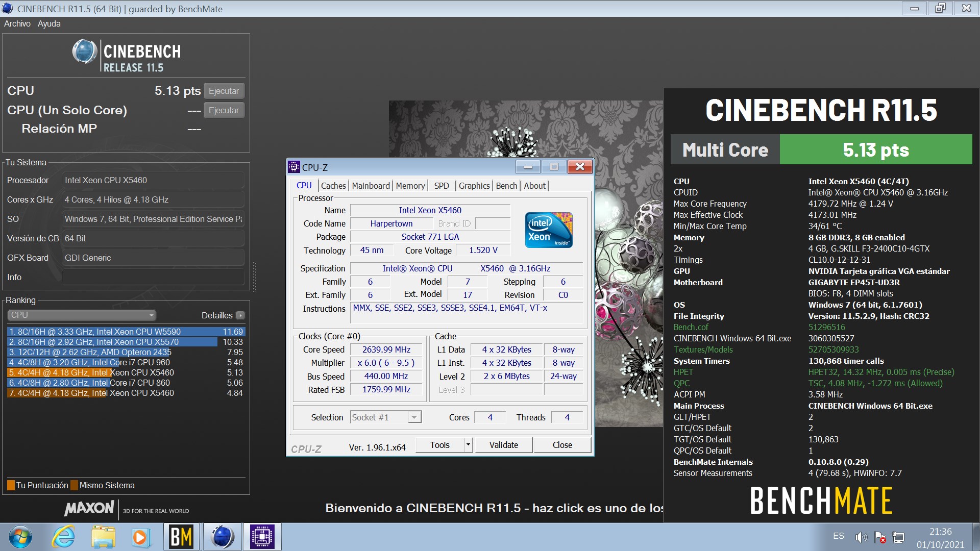The width and height of the screenshot is (980, 551).
Task: Switch to Cinebench in the taskbar
Action: tap(222, 537)
